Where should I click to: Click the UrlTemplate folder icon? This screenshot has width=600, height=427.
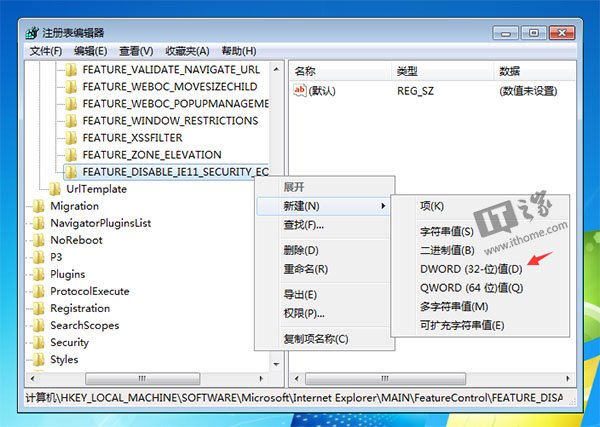coord(55,189)
